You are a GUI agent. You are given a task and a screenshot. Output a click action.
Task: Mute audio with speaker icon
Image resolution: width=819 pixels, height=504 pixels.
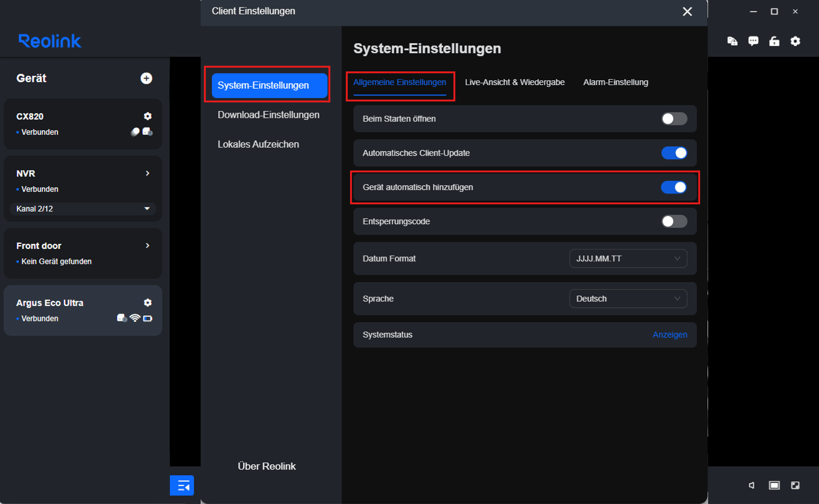[752, 485]
